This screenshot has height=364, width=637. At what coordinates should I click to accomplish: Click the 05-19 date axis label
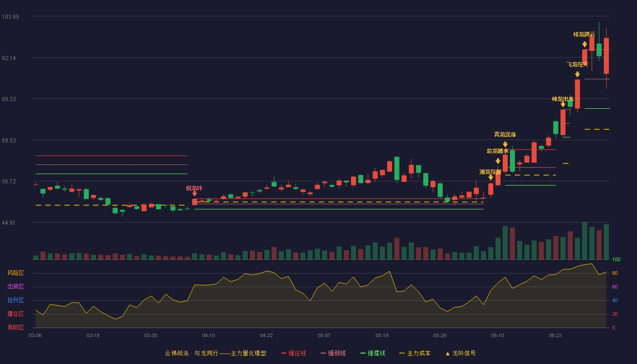382,335
